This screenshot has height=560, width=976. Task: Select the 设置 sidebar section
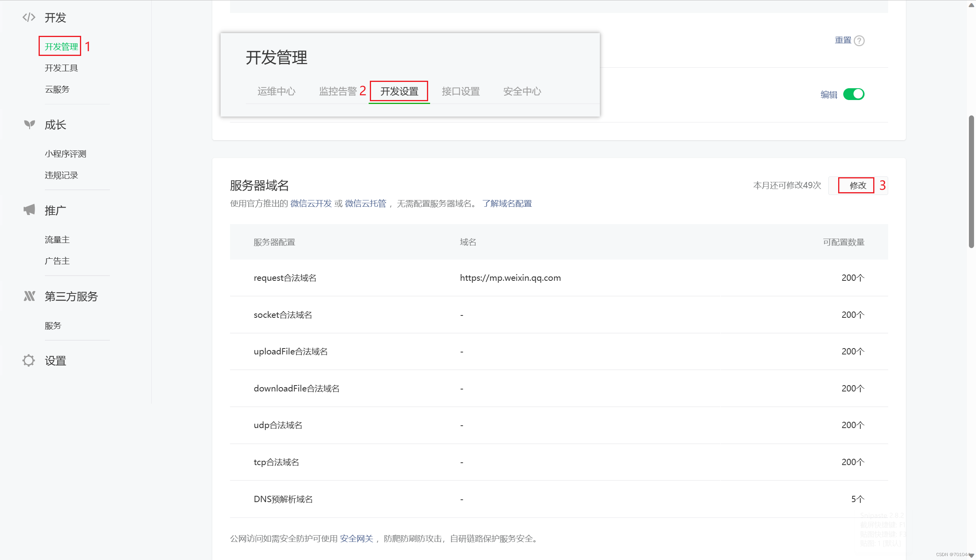(55, 361)
